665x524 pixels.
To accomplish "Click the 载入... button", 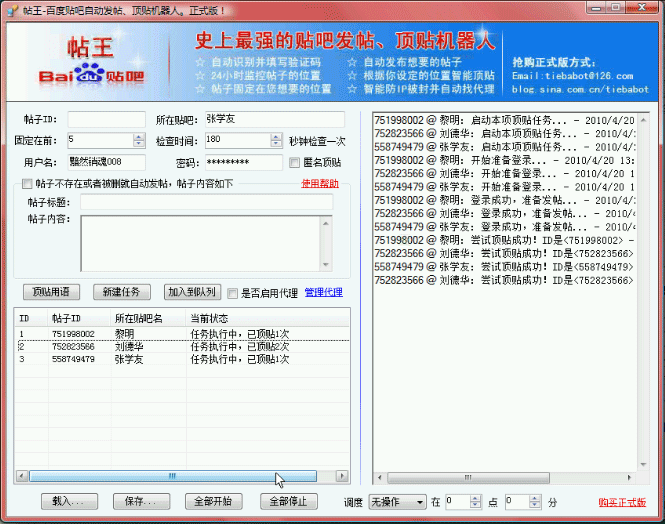I will (70, 502).
